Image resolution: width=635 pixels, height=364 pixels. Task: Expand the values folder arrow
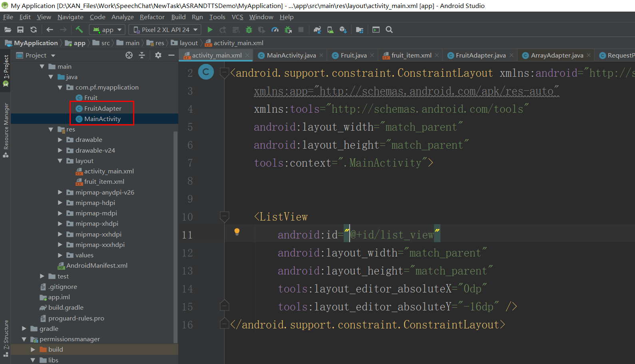[60, 255]
